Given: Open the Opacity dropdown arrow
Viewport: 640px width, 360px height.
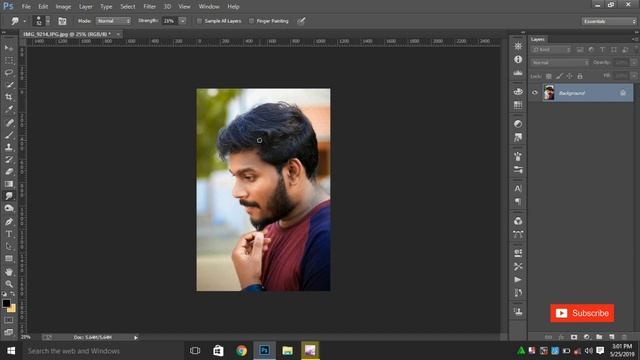Looking at the screenshot, I should 633,63.
